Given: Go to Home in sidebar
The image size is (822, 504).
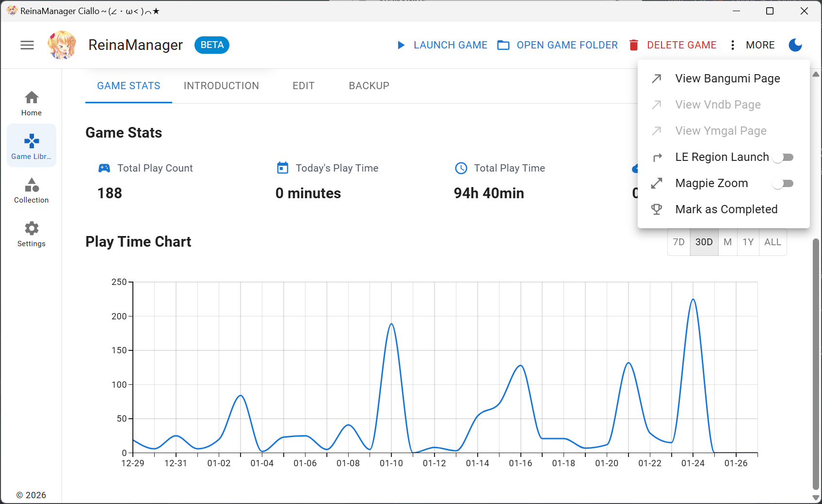Looking at the screenshot, I should pyautogui.click(x=32, y=103).
